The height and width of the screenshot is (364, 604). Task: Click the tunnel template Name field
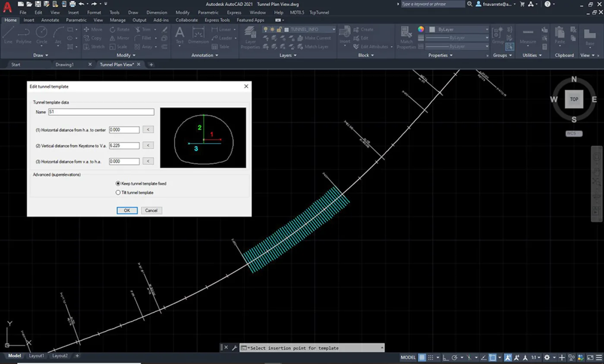point(101,112)
